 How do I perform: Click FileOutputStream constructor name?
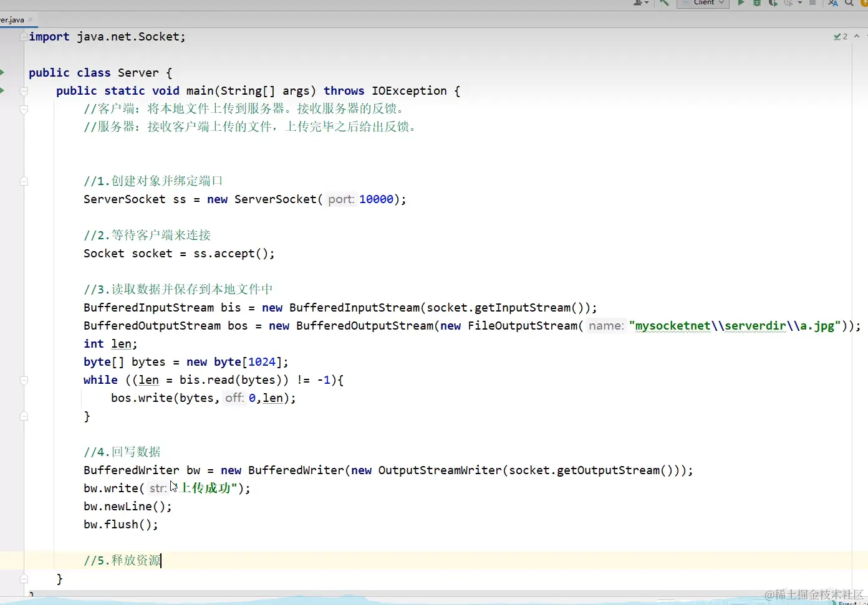(x=523, y=326)
